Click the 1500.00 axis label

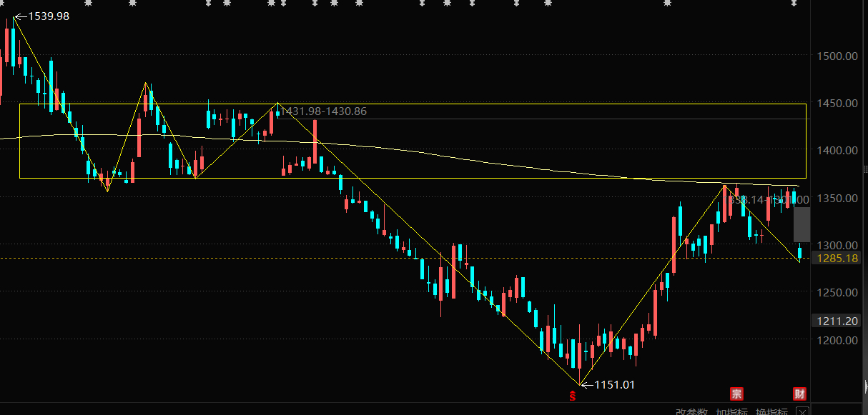click(x=837, y=56)
